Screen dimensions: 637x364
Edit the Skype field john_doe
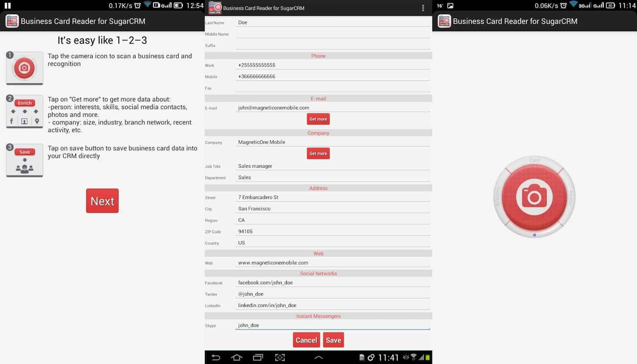point(333,325)
